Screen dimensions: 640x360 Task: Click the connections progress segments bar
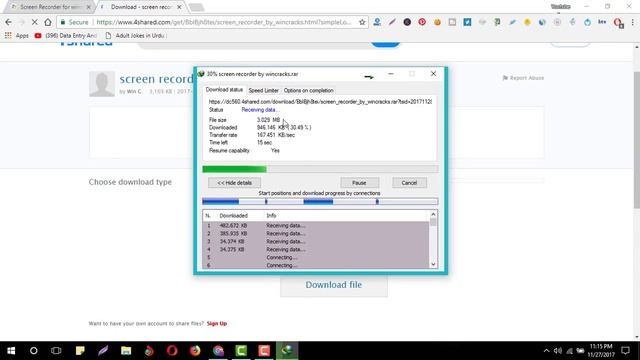tap(320, 201)
